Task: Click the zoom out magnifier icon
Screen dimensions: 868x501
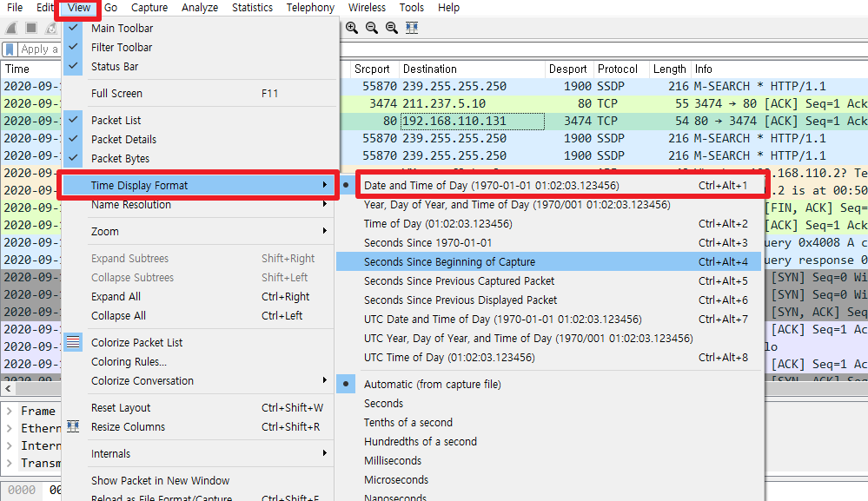Action: tap(372, 28)
